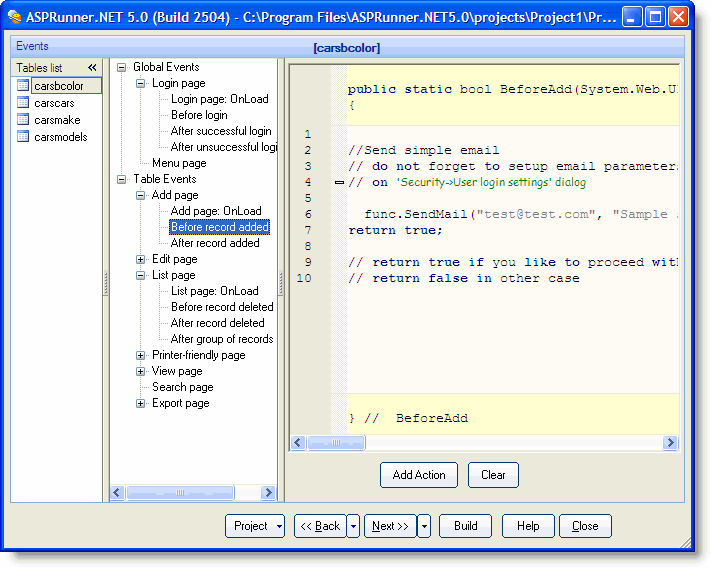
Task: Open the Back button dropdown arrow
Action: point(353,526)
